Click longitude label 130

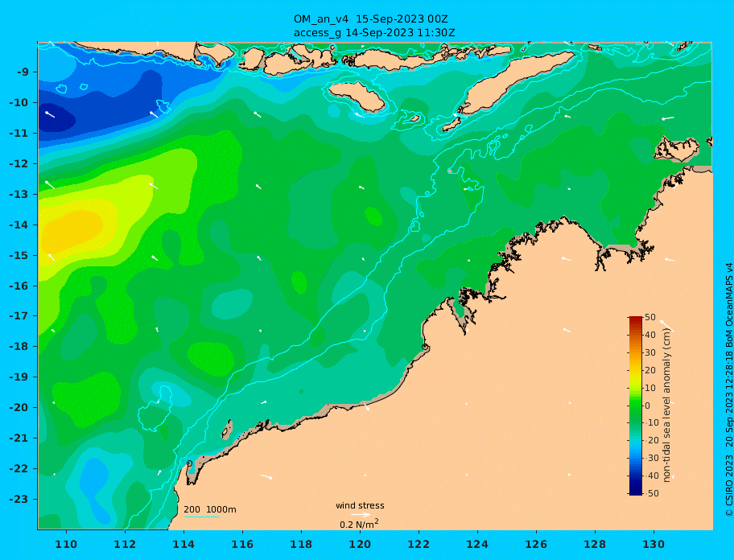[x=654, y=544]
